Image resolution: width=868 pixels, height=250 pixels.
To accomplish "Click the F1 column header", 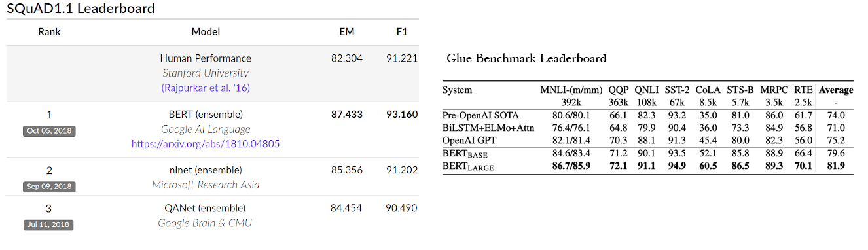I will click(x=402, y=31).
